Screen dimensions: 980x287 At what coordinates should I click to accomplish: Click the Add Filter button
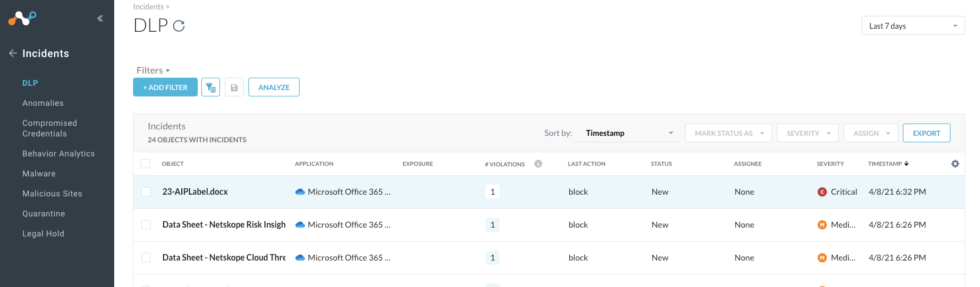[165, 88]
